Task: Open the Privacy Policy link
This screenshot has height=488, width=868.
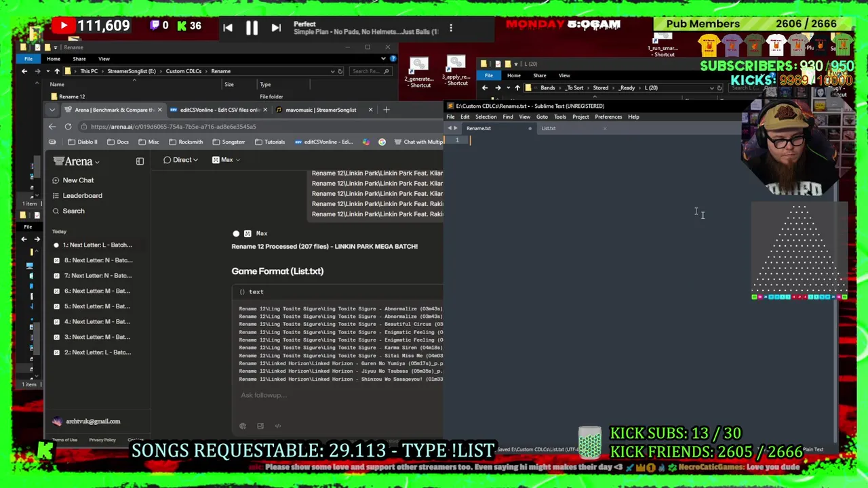Action: 102,440
